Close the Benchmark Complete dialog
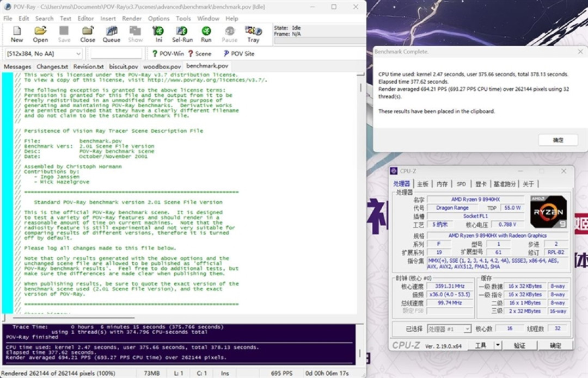Viewport: 588px width, 378px height. point(580,52)
